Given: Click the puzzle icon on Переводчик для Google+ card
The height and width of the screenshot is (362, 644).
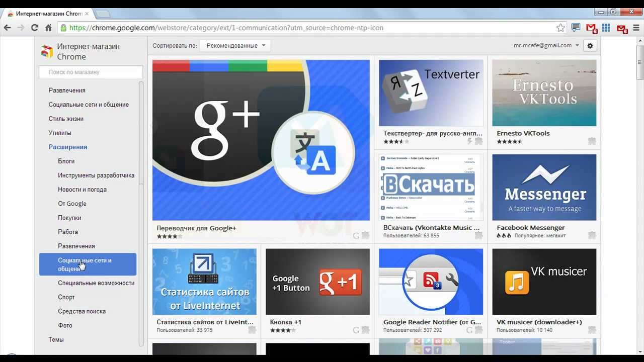Looking at the screenshot, I should tap(365, 235).
